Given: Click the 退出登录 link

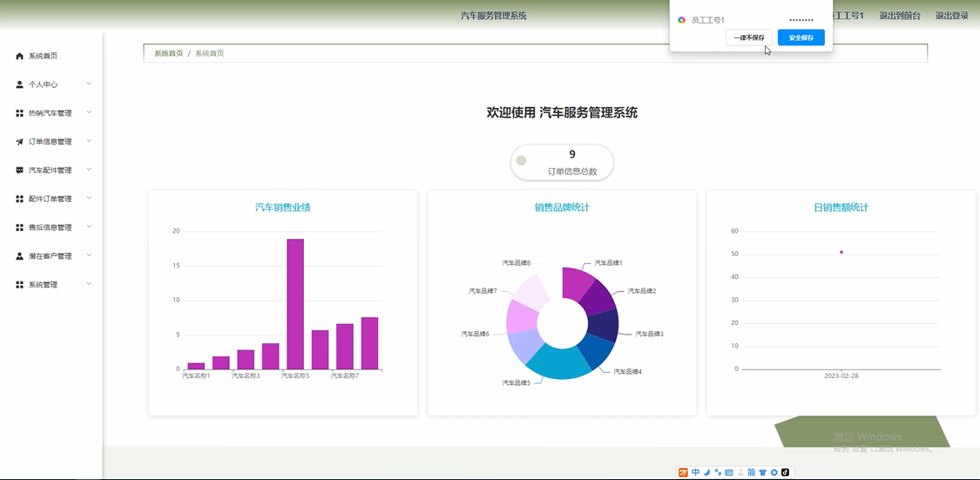Looking at the screenshot, I should (951, 16).
